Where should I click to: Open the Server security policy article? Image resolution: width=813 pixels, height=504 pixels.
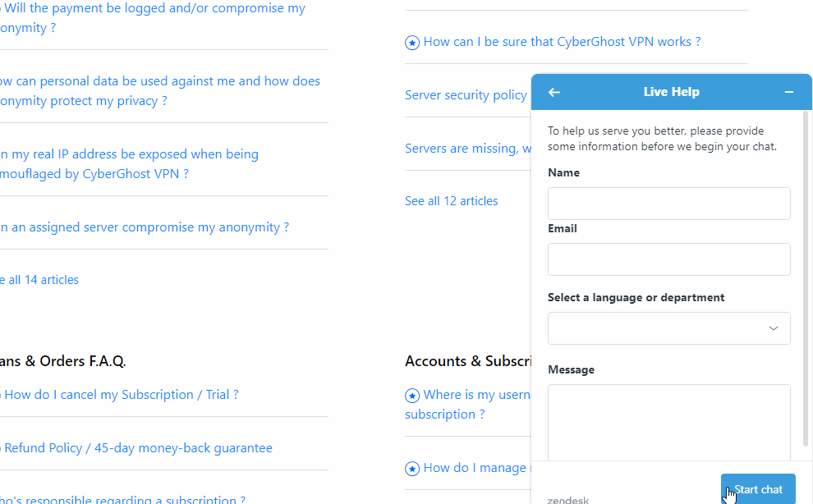pos(466,95)
